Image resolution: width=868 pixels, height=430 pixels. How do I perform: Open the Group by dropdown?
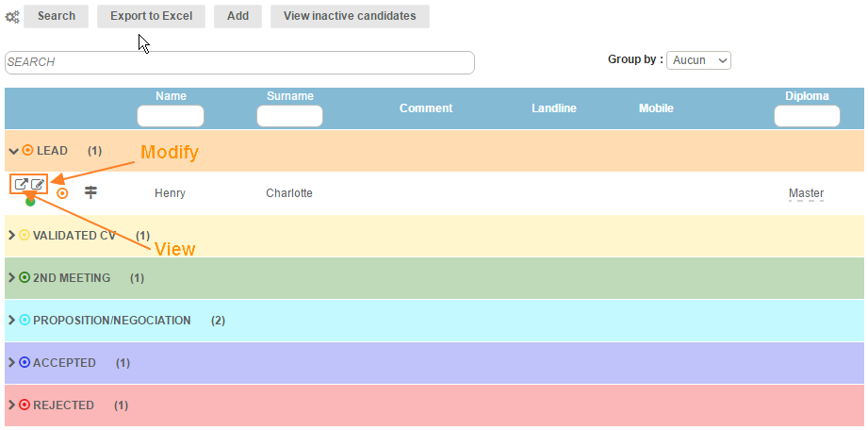pos(699,60)
